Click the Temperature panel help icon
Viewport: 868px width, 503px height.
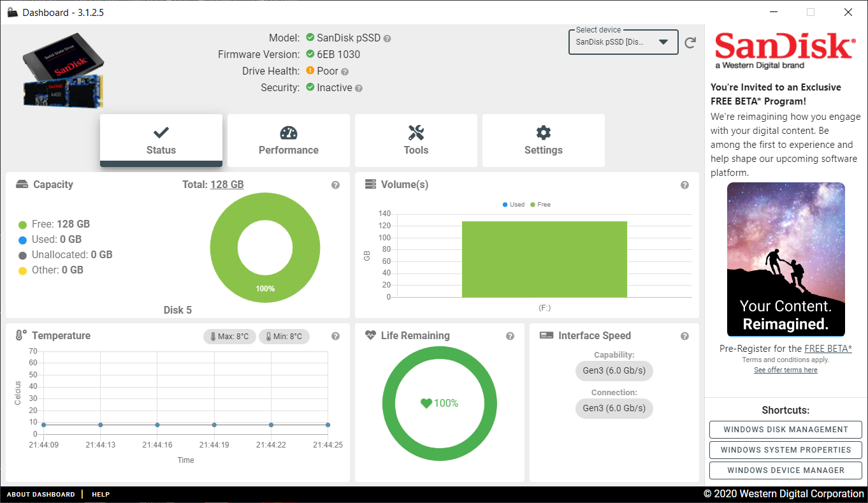(x=335, y=336)
